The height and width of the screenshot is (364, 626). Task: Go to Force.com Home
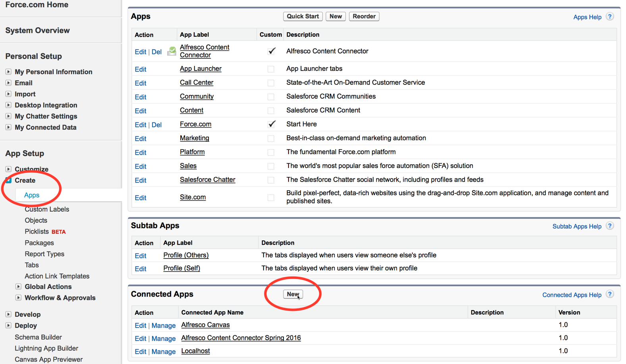pos(37,5)
